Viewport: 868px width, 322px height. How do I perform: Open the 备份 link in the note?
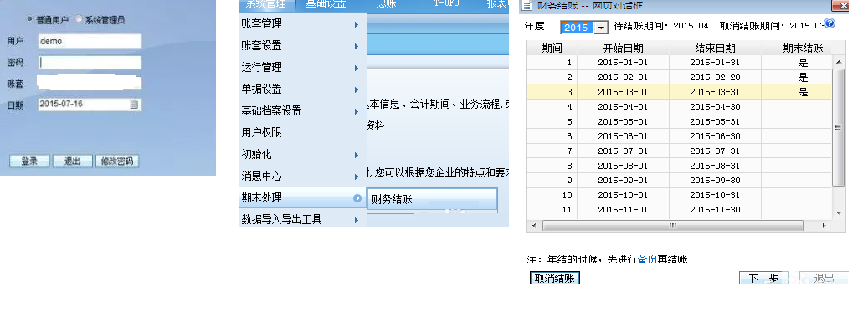tap(647, 259)
